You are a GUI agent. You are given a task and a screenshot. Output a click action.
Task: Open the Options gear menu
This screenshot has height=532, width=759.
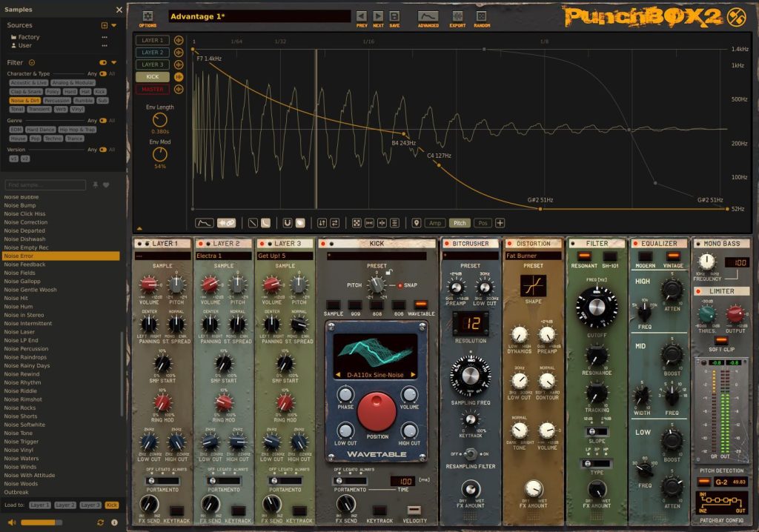[x=148, y=16]
